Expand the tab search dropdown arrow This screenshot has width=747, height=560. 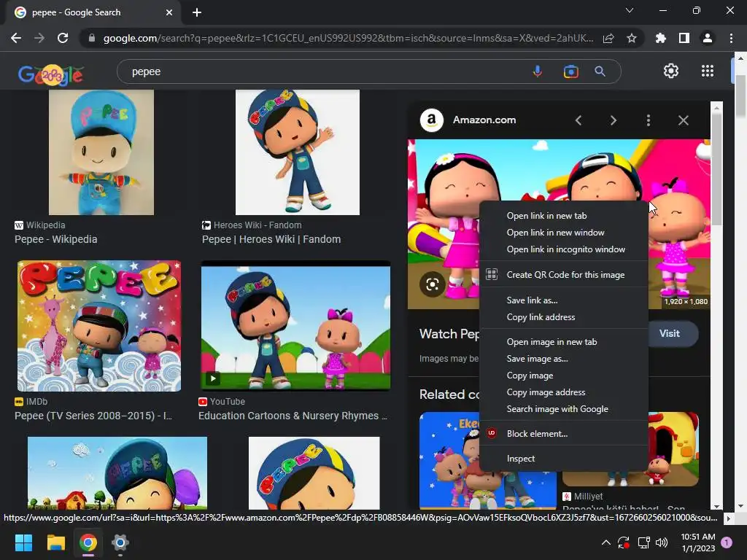(x=630, y=10)
